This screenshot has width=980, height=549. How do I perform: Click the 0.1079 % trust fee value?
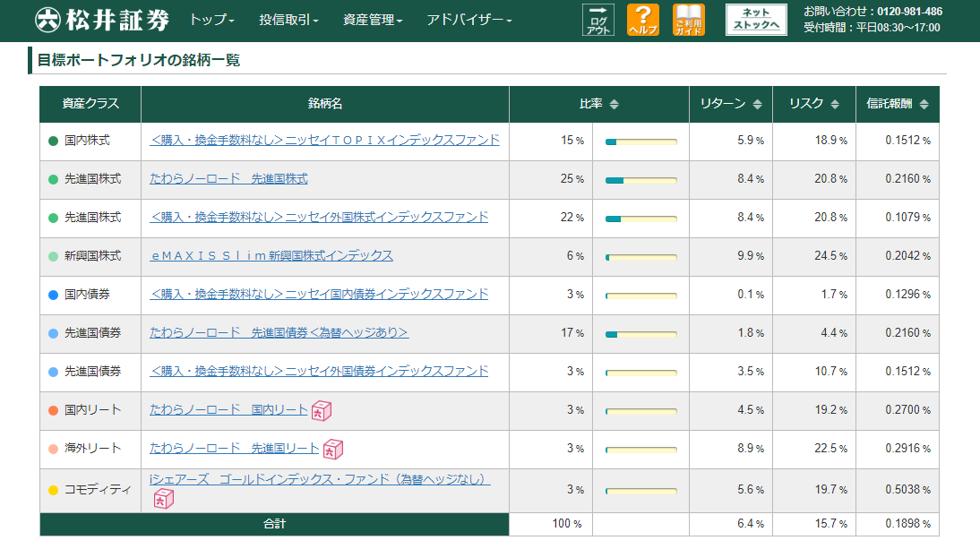click(907, 218)
